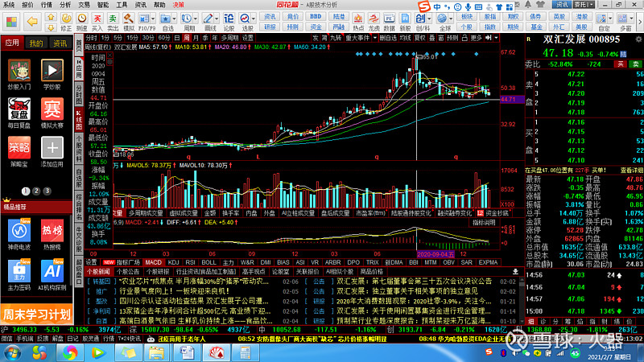644x362 pixels.
Task: Toggle the 九转 indicator button
Action: tap(336, 38)
